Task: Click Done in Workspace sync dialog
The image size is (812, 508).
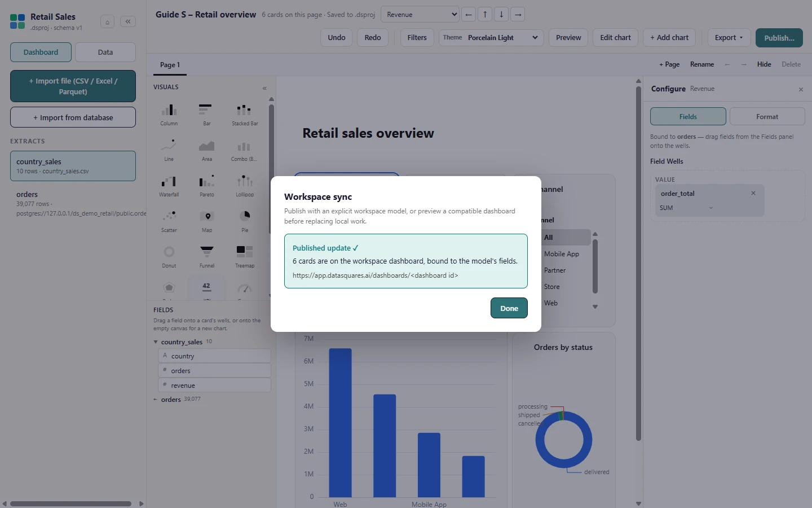Action: coord(509,308)
